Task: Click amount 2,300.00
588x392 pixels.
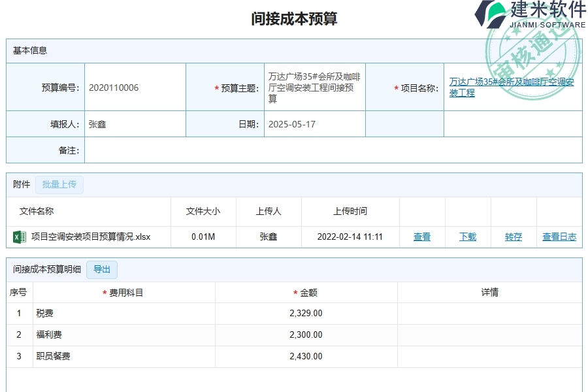Action: [x=306, y=335]
